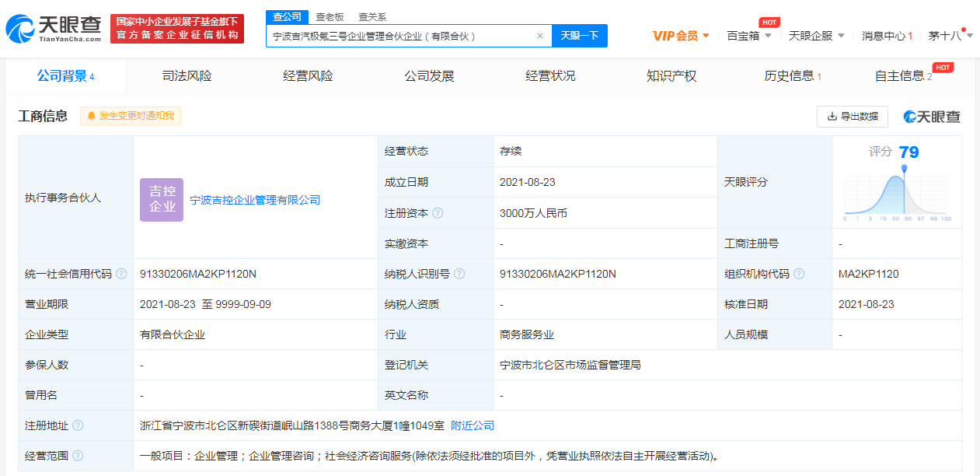Image resolution: width=980 pixels, height=476 pixels.
Task: Click help icon next to 纳税人识别号
Action: click(459, 274)
